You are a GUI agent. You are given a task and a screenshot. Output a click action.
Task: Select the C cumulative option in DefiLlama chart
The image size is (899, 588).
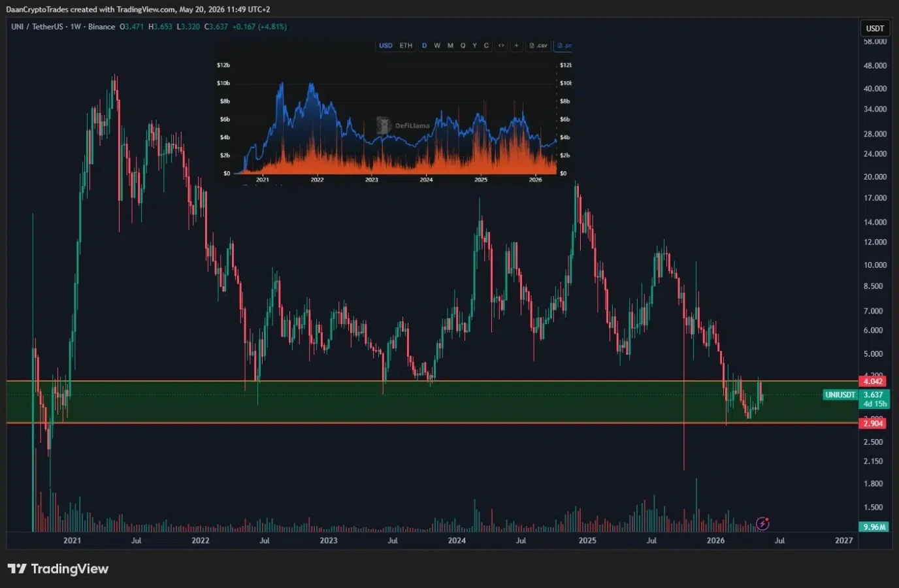pos(486,46)
